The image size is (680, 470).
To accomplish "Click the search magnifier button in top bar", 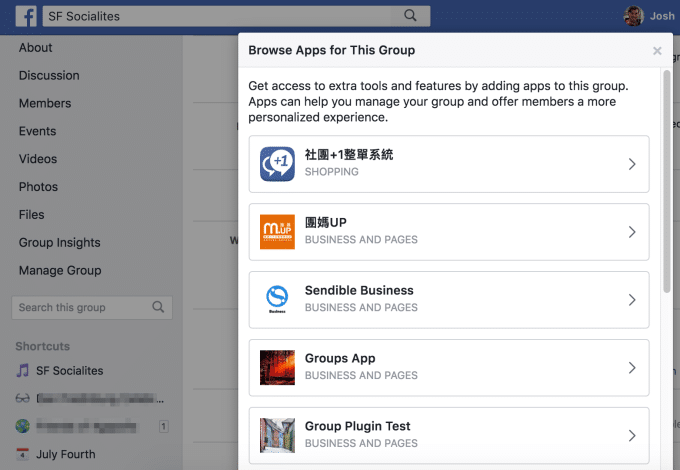I will 408,16.
